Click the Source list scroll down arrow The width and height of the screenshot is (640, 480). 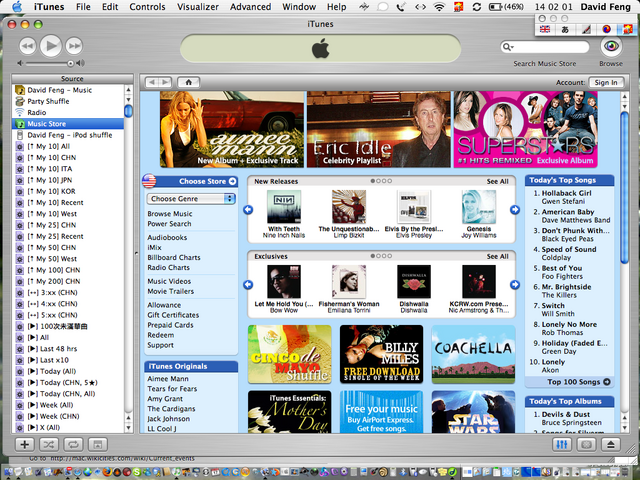coord(129,428)
